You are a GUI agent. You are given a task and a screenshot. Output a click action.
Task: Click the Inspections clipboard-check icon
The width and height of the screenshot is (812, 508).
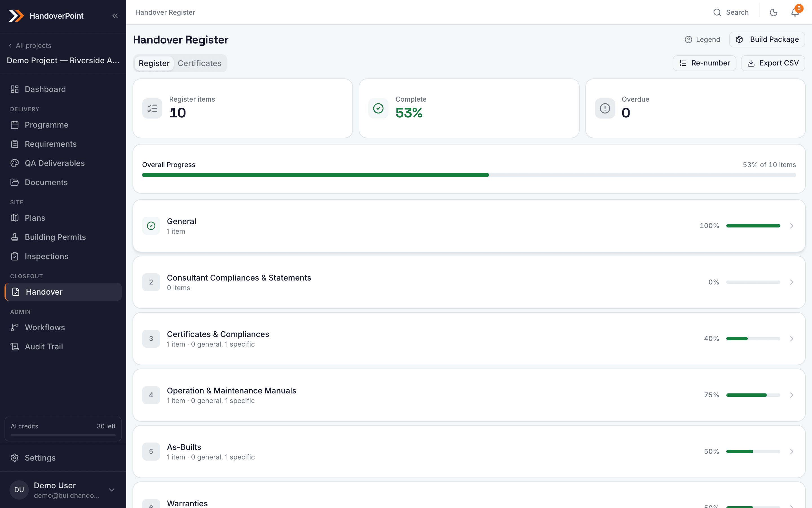click(14, 256)
